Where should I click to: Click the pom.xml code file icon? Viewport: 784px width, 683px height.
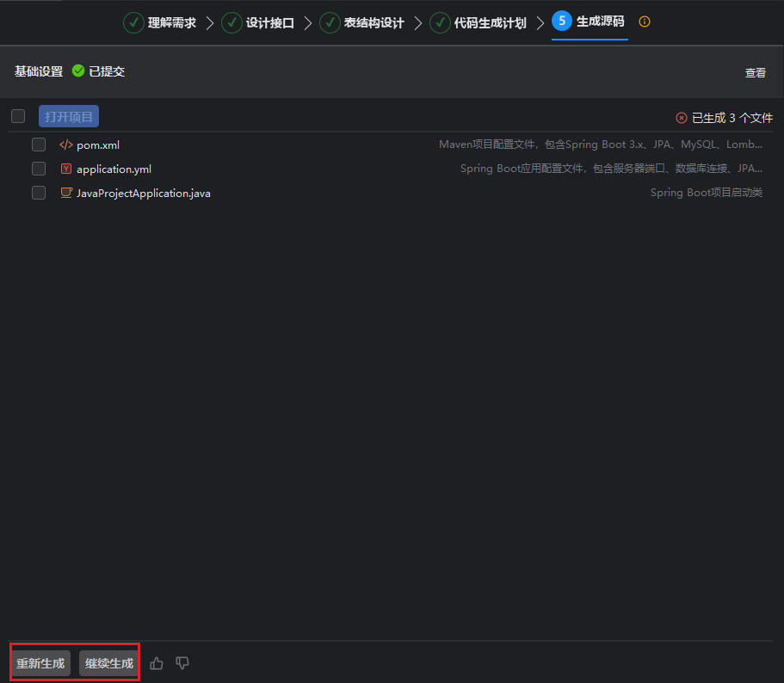point(66,145)
